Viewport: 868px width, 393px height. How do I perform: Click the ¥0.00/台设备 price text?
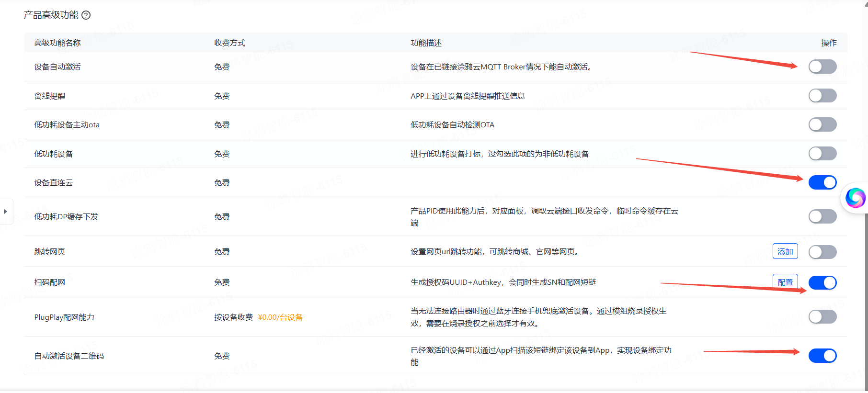tap(280, 317)
